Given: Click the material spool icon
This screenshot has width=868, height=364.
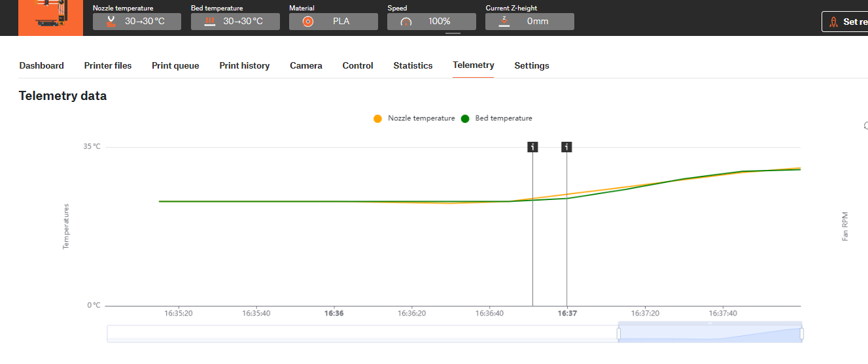Looking at the screenshot, I should [x=308, y=21].
